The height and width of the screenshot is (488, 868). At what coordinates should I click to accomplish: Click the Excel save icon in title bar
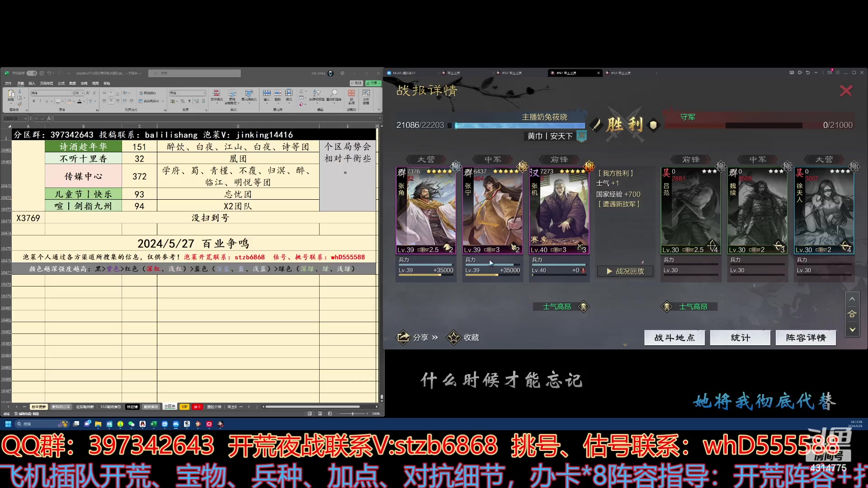(x=42, y=73)
